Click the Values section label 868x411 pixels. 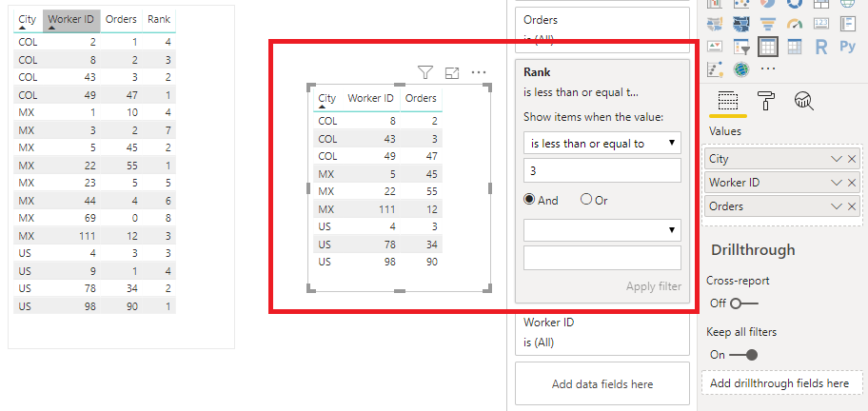pyautogui.click(x=724, y=131)
